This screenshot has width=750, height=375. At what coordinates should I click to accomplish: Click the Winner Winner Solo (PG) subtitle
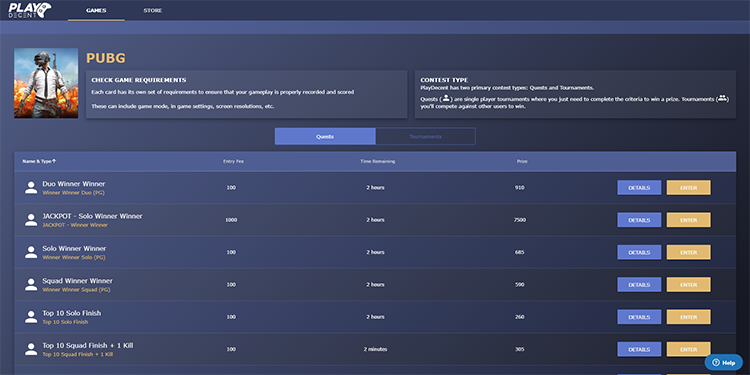tap(74, 257)
